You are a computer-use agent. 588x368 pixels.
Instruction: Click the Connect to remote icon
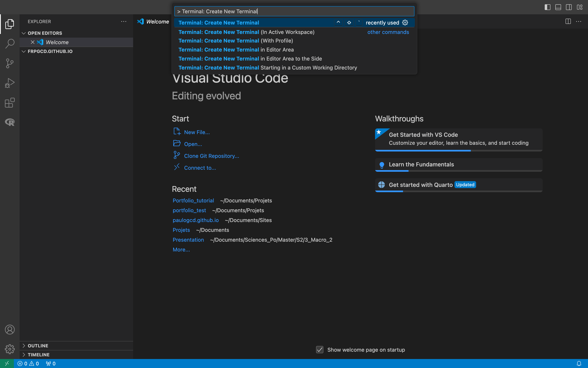pyautogui.click(x=177, y=167)
